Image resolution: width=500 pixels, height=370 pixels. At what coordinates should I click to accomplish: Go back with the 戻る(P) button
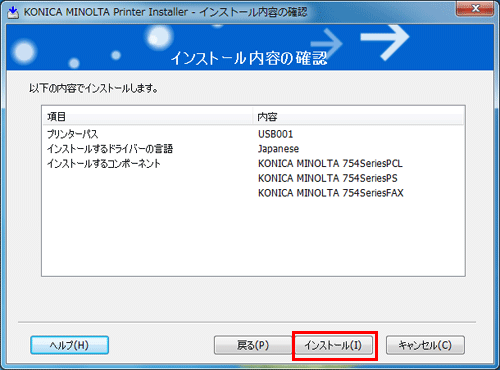point(253,345)
